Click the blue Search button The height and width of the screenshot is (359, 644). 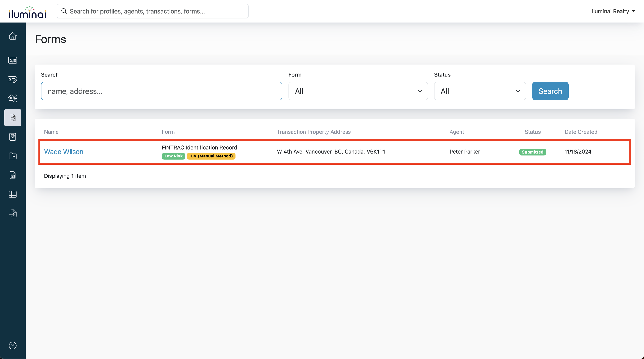550,91
